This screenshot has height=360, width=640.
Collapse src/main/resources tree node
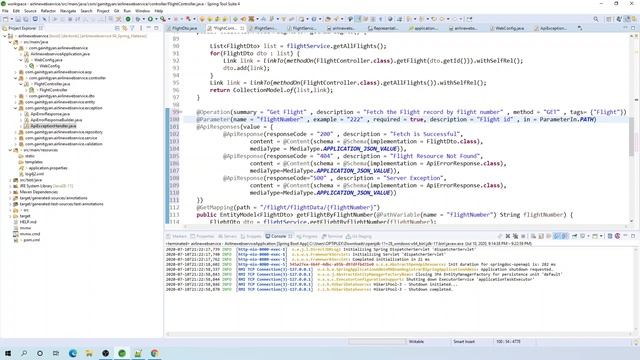(x=11, y=150)
